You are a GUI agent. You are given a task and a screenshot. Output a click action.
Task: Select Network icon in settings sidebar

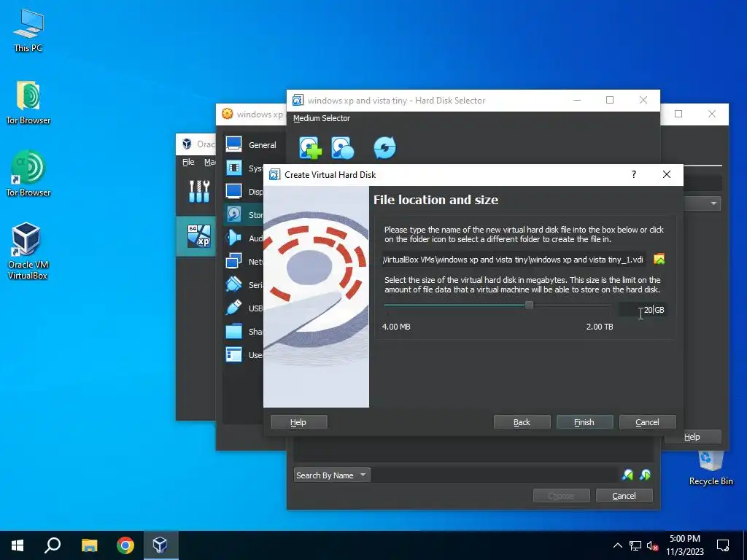pos(234,262)
